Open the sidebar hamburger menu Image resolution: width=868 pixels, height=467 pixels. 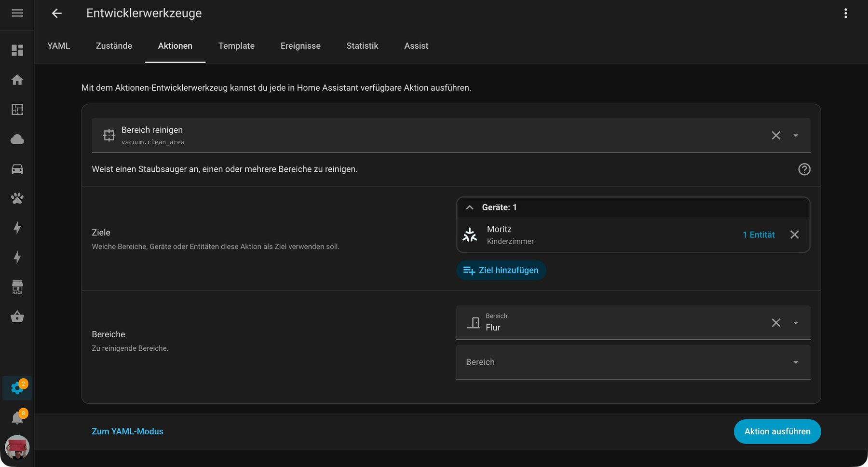tap(17, 13)
